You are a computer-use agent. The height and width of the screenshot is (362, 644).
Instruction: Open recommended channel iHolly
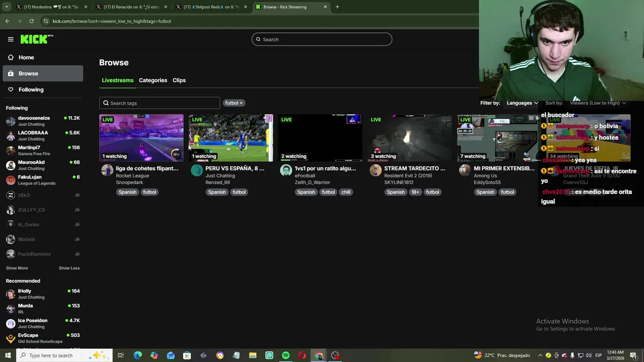click(43, 294)
